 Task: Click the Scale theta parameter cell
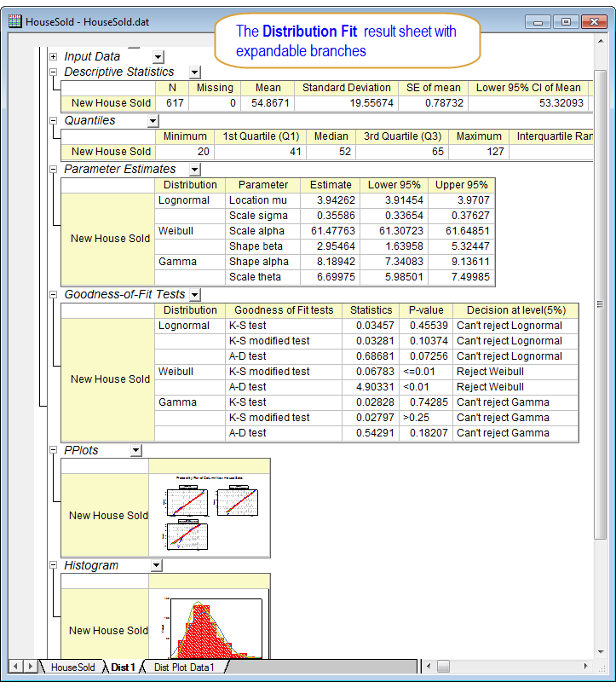262,277
